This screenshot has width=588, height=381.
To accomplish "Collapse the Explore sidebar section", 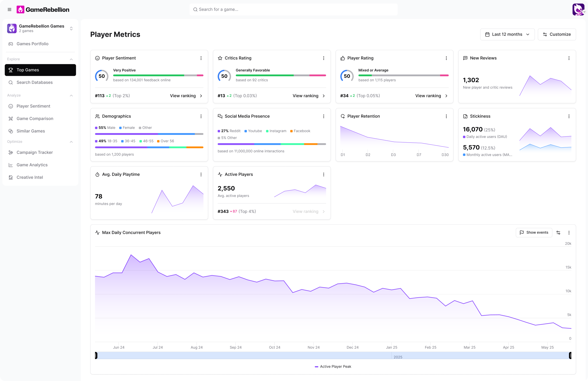I will tap(71, 59).
